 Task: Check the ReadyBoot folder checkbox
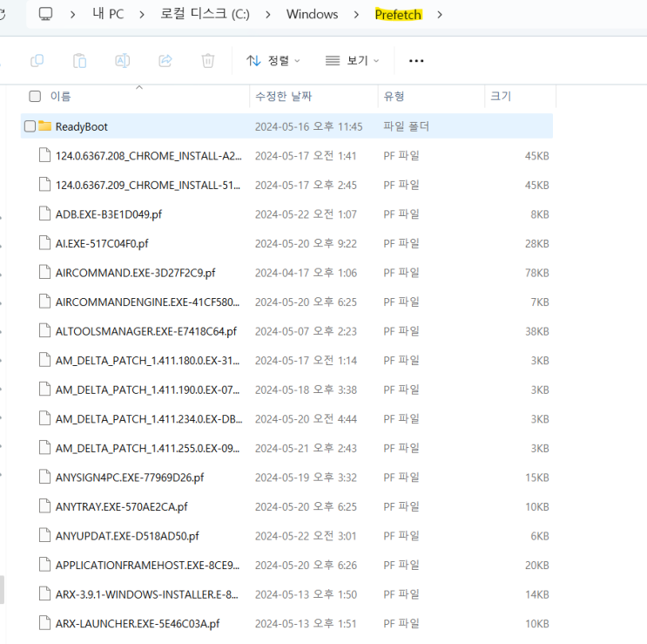click(x=30, y=125)
